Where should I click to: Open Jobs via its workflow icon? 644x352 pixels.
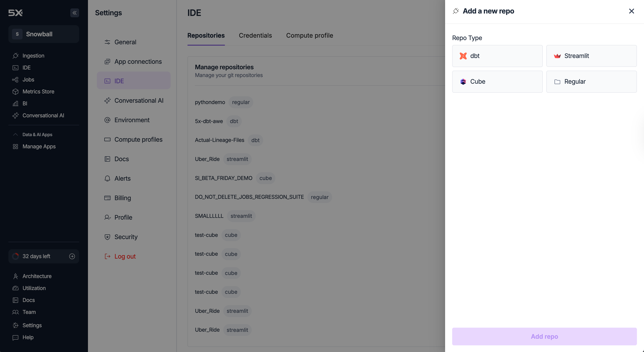(x=15, y=80)
